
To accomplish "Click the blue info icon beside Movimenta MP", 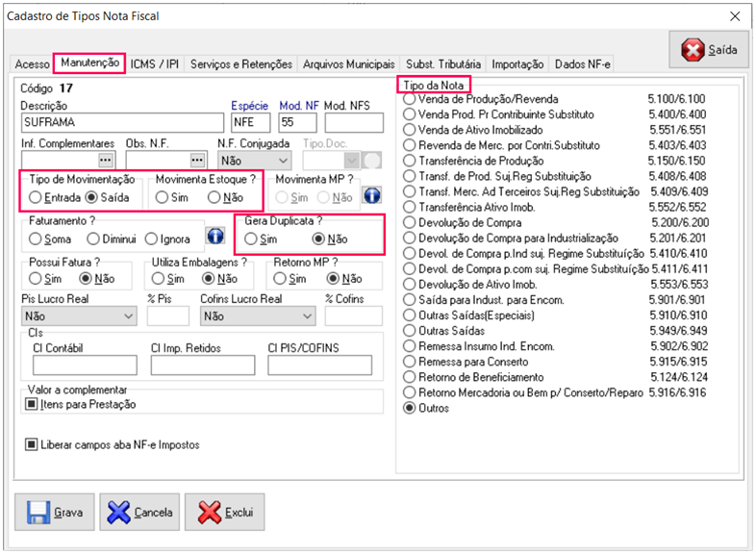I will point(372,195).
